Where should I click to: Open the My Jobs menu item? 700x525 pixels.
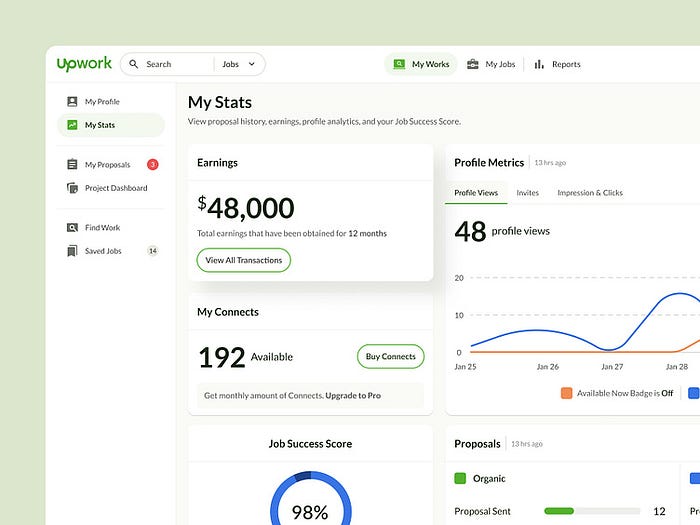tap(491, 64)
